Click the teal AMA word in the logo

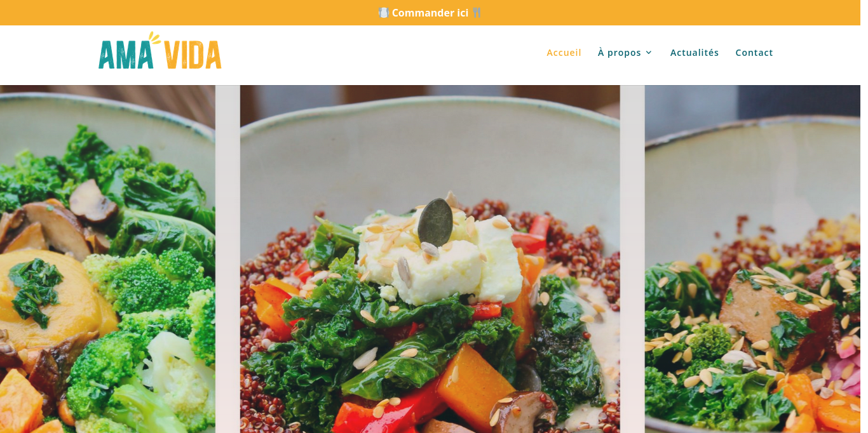tap(126, 55)
